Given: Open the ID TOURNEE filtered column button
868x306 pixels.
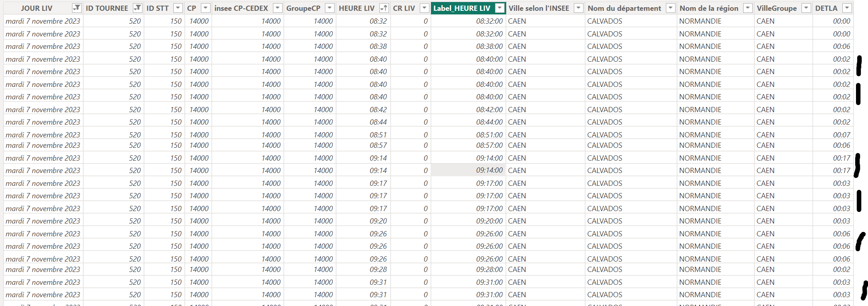Looking at the screenshot, I should click(x=137, y=8).
